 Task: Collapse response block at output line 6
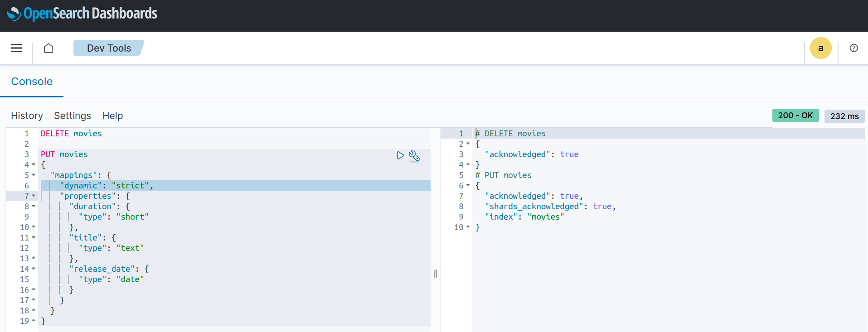[x=468, y=186]
